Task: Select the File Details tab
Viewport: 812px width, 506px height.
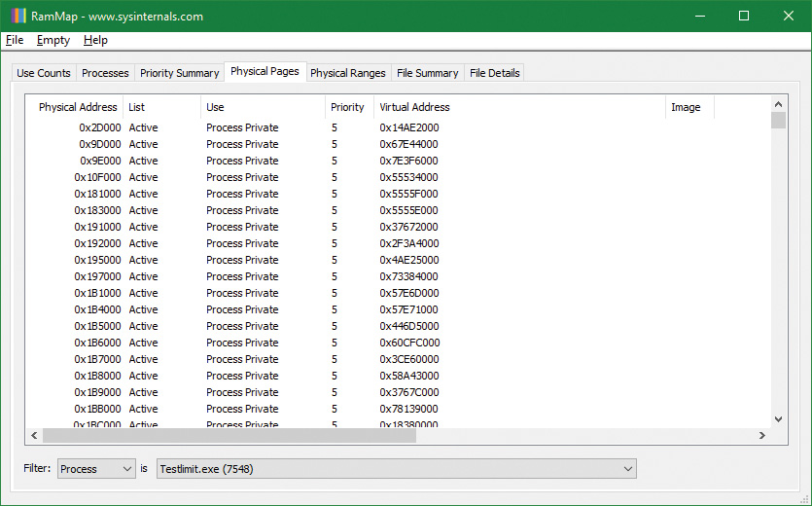Action: click(494, 73)
